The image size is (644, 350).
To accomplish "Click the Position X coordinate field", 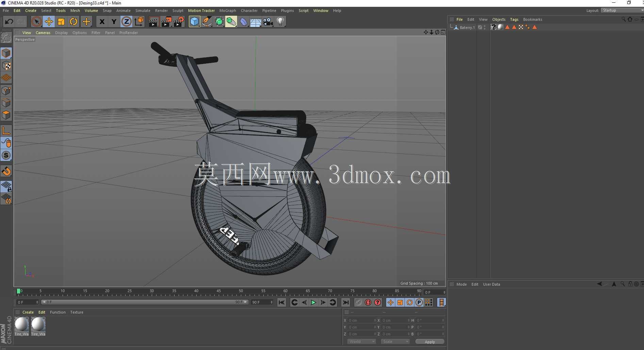I will 362,320.
